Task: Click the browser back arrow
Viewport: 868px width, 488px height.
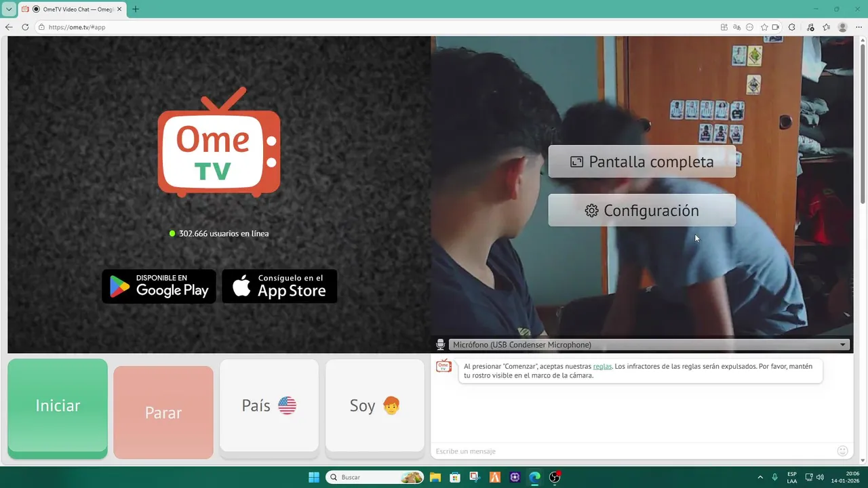Action: coord(9,27)
